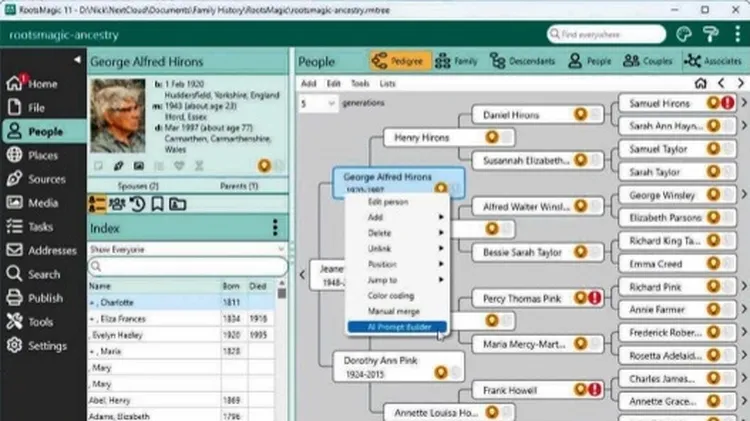Expand the generations number dropdown
This screenshot has height=421, width=750.
point(317,104)
